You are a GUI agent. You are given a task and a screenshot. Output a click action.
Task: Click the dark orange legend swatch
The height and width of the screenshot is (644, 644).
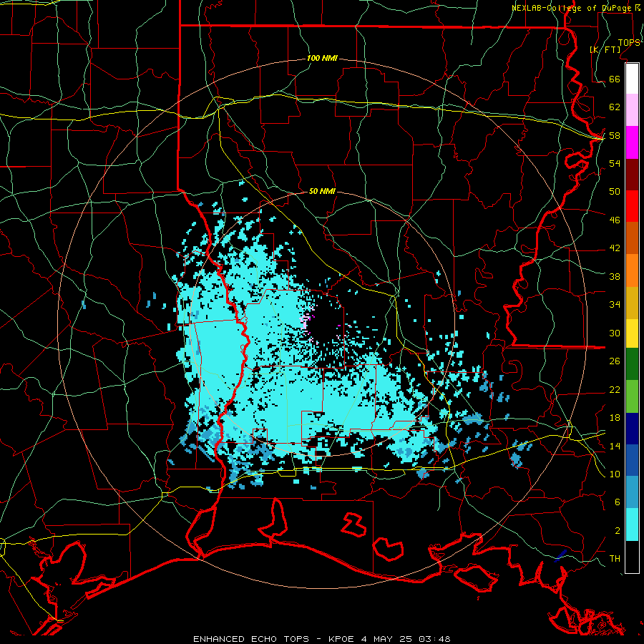tap(632, 238)
